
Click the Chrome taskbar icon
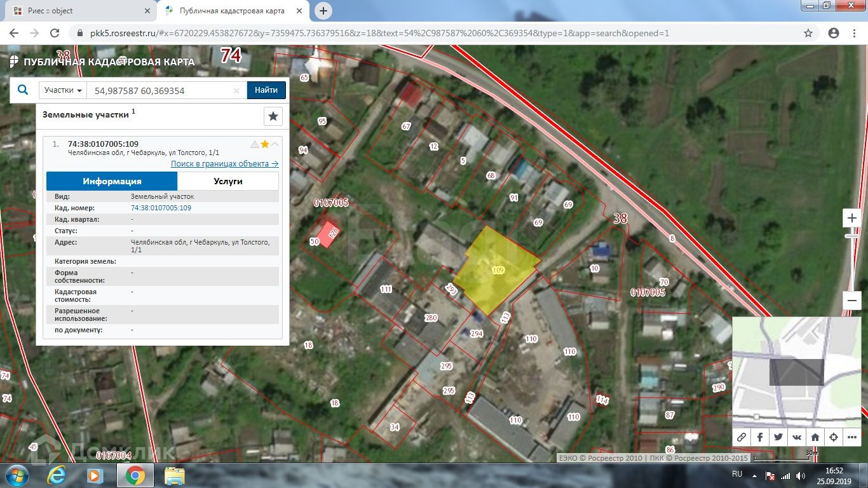pyautogui.click(x=134, y=475)
